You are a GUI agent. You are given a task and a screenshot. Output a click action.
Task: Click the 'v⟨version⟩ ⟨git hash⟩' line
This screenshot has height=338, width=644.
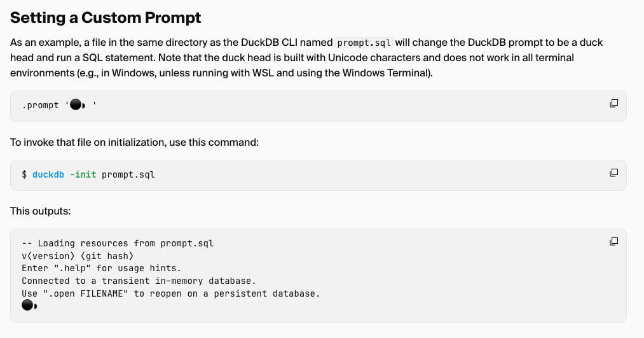click(x=78, y=256)
